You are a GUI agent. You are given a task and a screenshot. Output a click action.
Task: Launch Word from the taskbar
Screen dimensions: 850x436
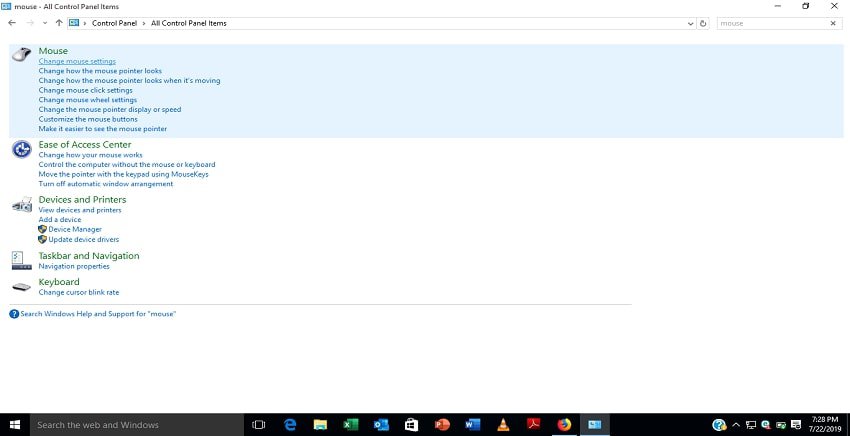473,425
